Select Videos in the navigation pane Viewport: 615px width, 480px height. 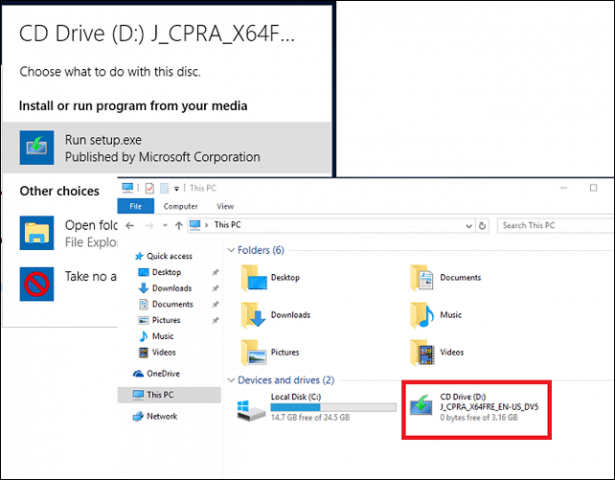pyautogui.click(x=157, y=353)
